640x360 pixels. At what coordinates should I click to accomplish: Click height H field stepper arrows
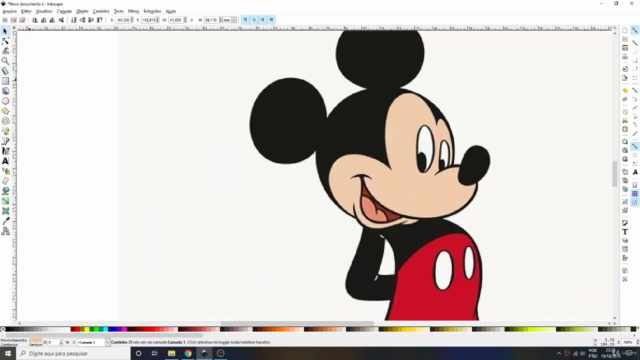point(221,20)
